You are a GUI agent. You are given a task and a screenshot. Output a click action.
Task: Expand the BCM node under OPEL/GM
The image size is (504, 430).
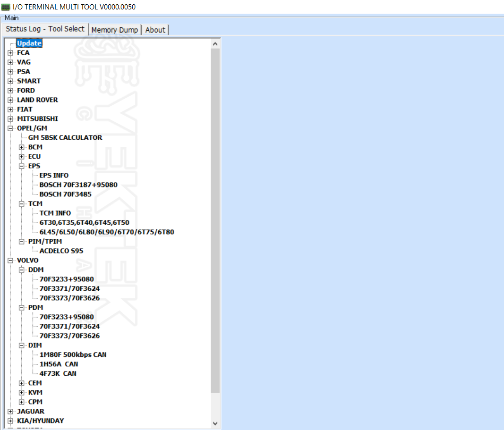(x=22, y=147)
